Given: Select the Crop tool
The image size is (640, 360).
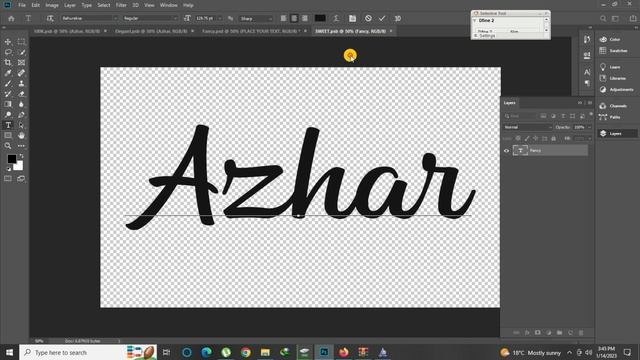Looking at the screenshot, I should [x=8, y=62].
